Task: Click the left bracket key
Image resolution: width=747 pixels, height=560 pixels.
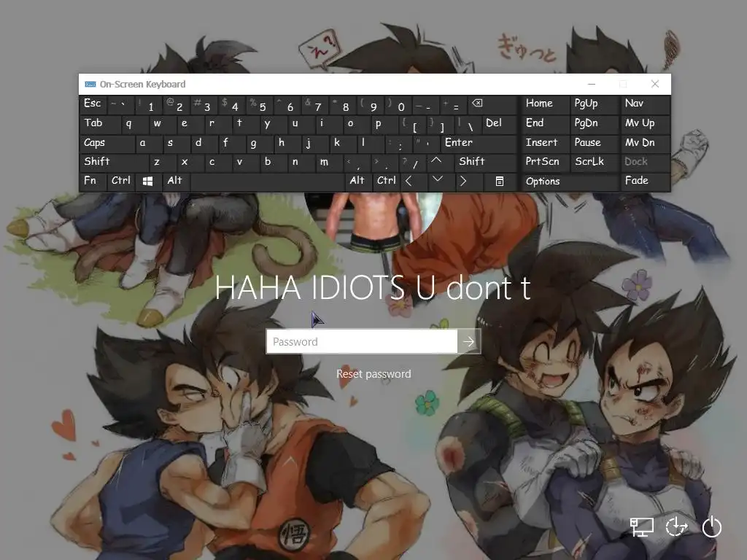Action: point(413,124)
